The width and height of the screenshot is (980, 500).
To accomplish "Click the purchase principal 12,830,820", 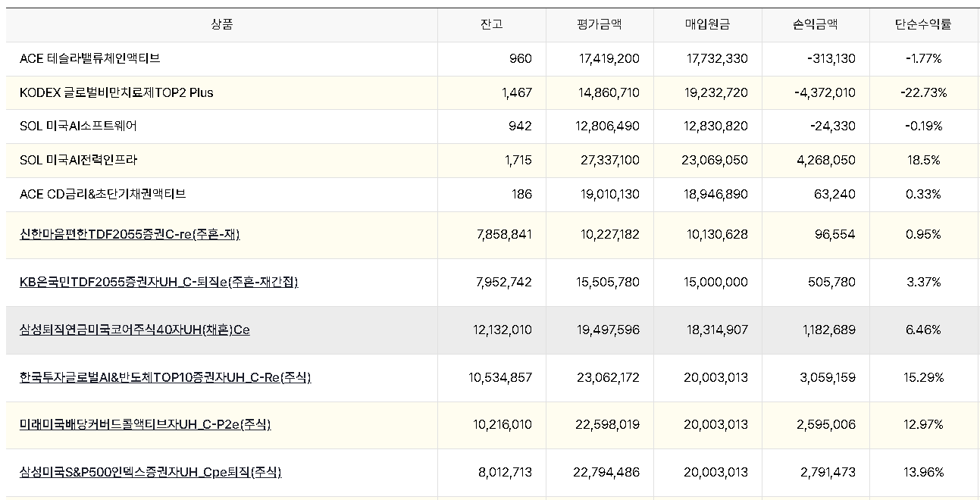I will (716, 126).
